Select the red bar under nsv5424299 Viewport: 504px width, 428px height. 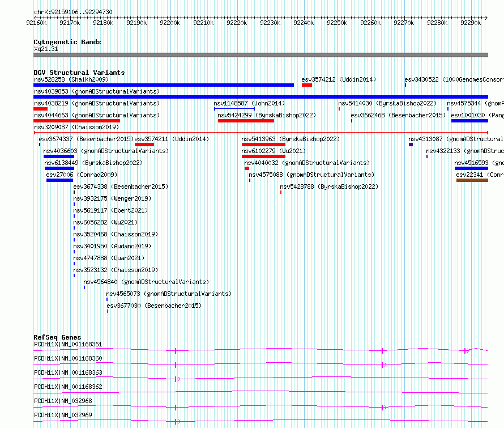pos(246,121)
